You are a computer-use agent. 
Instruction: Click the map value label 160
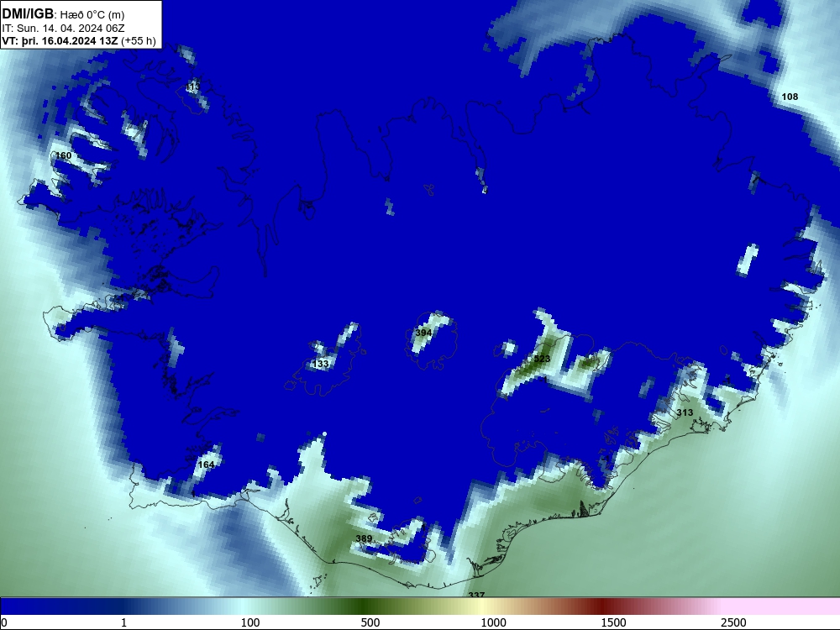coord(63,156)
